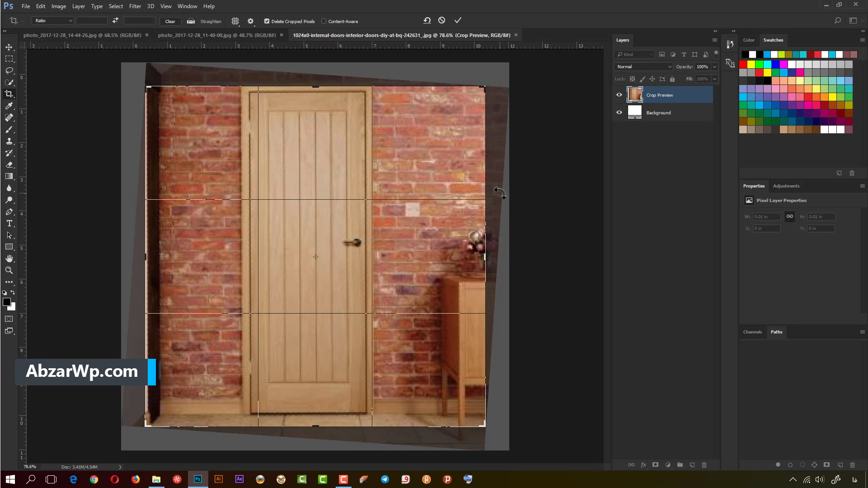Select the Pen tool
868x488 pixels.
[9, 211]
